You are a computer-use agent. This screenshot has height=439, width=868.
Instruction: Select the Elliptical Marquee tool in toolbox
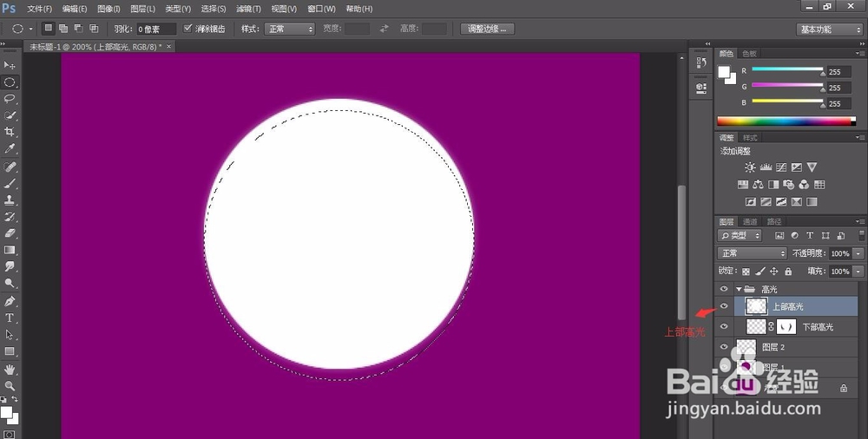coord(10,82)
